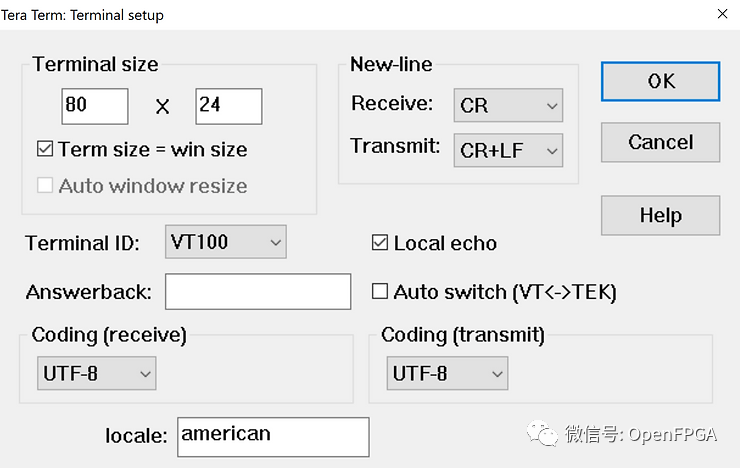
Task: Click into the Answerback text field
Action: (258, 292)
